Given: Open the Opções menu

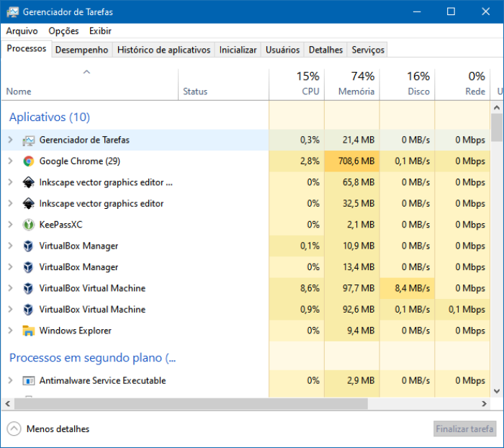Looking at the screenshot, I should (x=63, y=31).
